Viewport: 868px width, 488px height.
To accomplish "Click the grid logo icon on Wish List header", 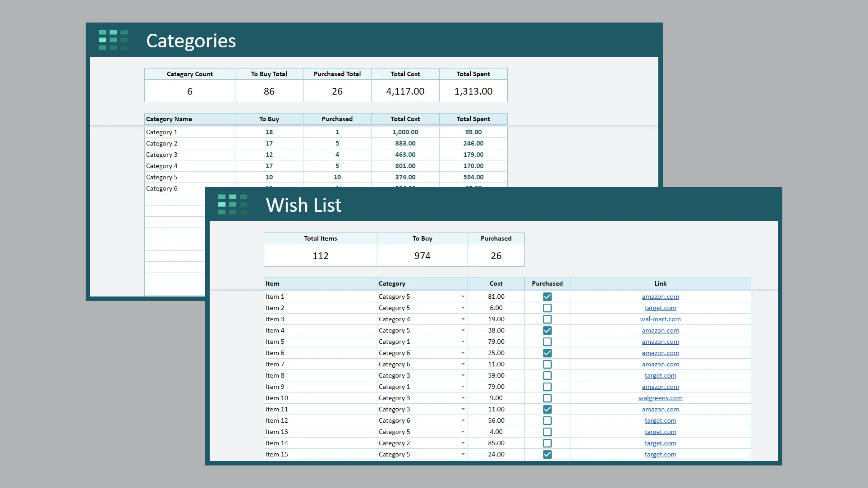I will coord(232,204).
